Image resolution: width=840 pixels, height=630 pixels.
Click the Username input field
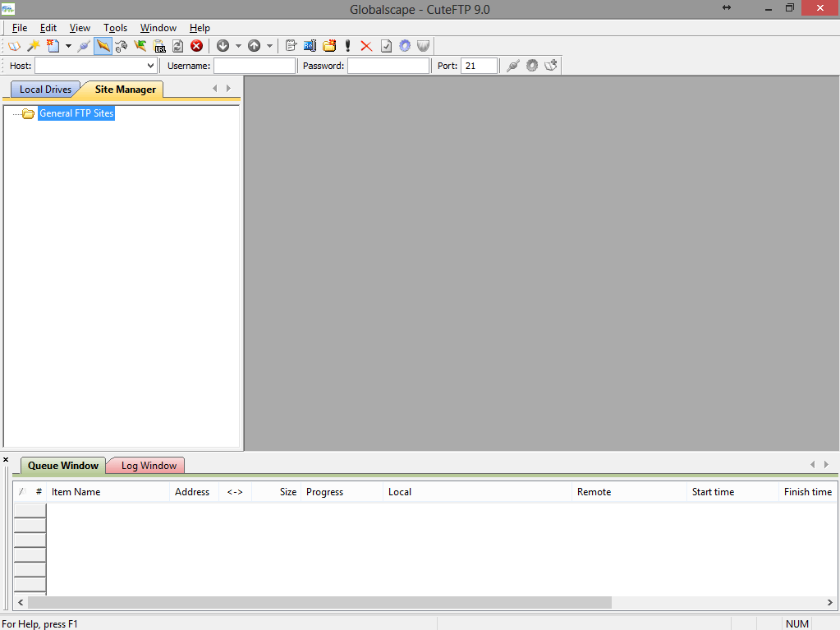click(x=254, y=66)
